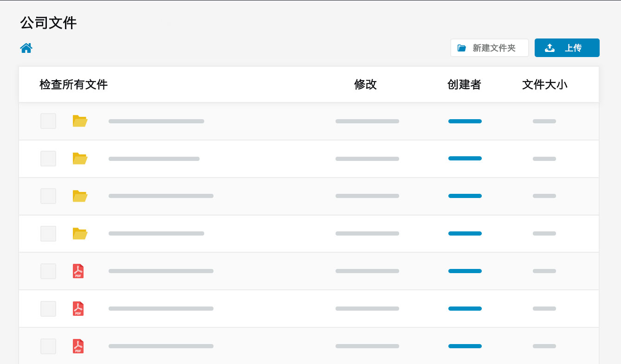Click the blue creator link in first folder row

[x=465, y=121]
